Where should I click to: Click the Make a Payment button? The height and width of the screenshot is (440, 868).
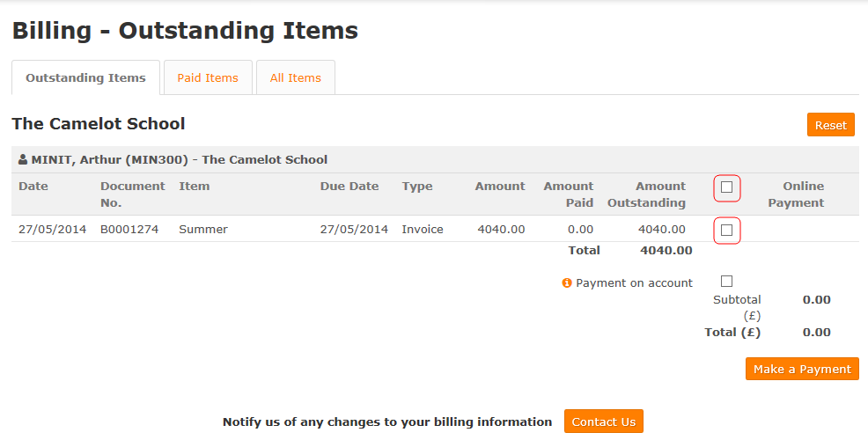802,369
